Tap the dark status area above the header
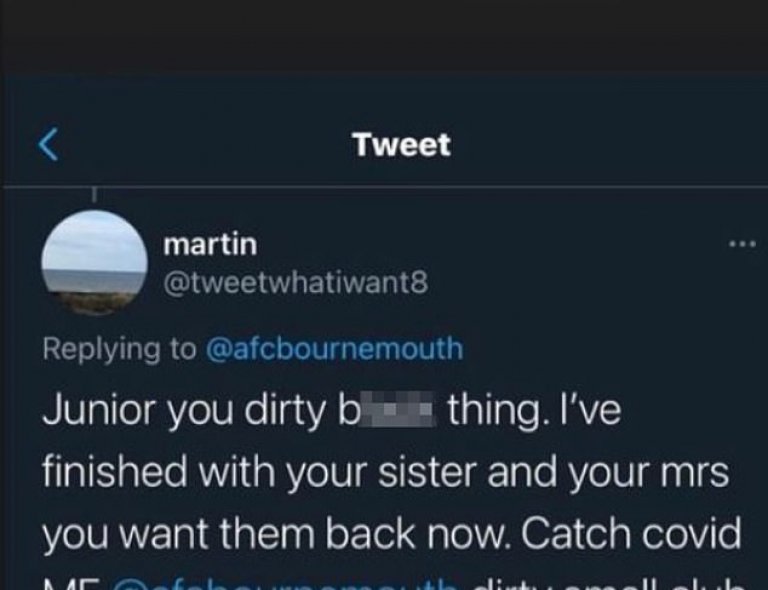Screen dimensions: 768x590 [384, 34]
